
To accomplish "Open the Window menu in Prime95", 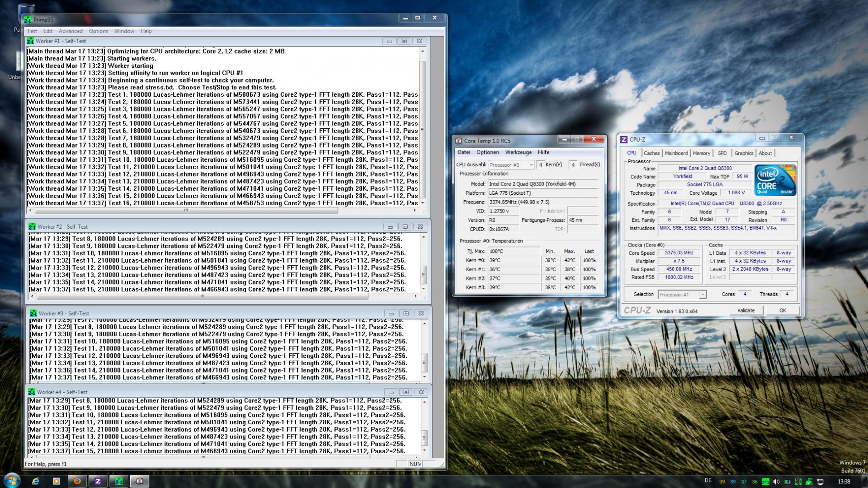I will tap(124, 31).
